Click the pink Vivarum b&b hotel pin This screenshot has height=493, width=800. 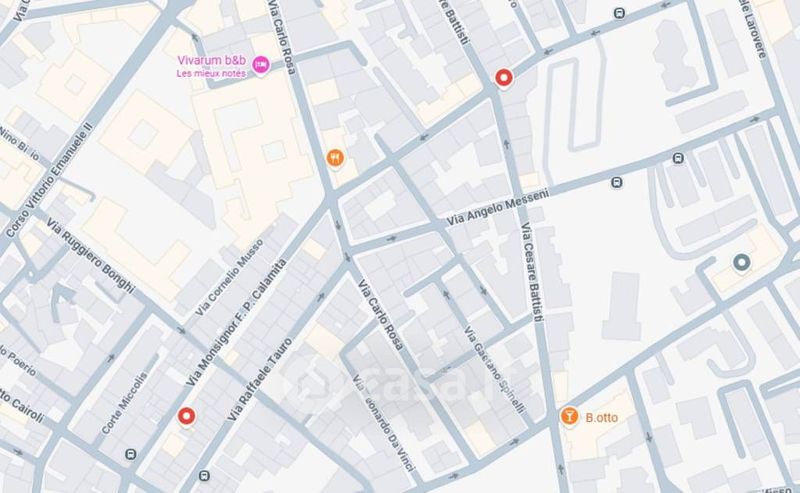point(261,65)
